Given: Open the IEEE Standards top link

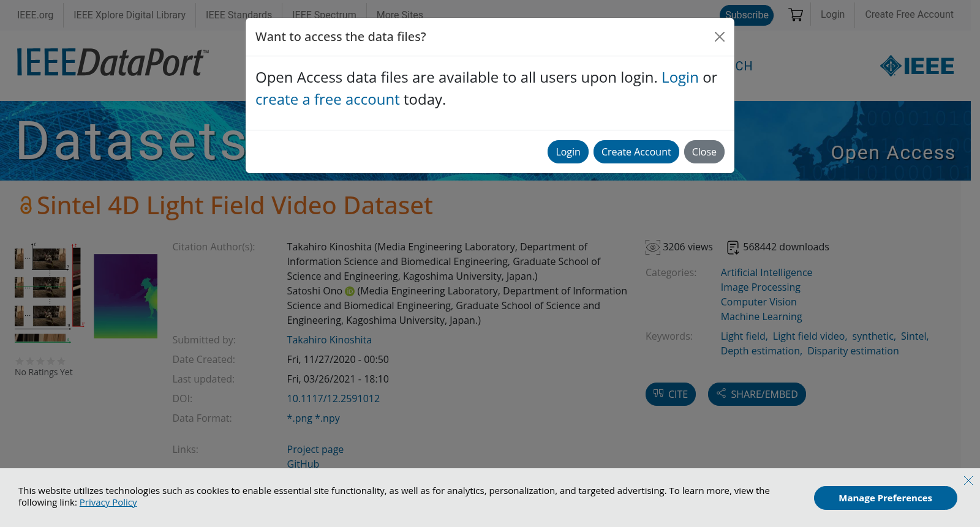Looking at the screenshot, I should [239, 15].
